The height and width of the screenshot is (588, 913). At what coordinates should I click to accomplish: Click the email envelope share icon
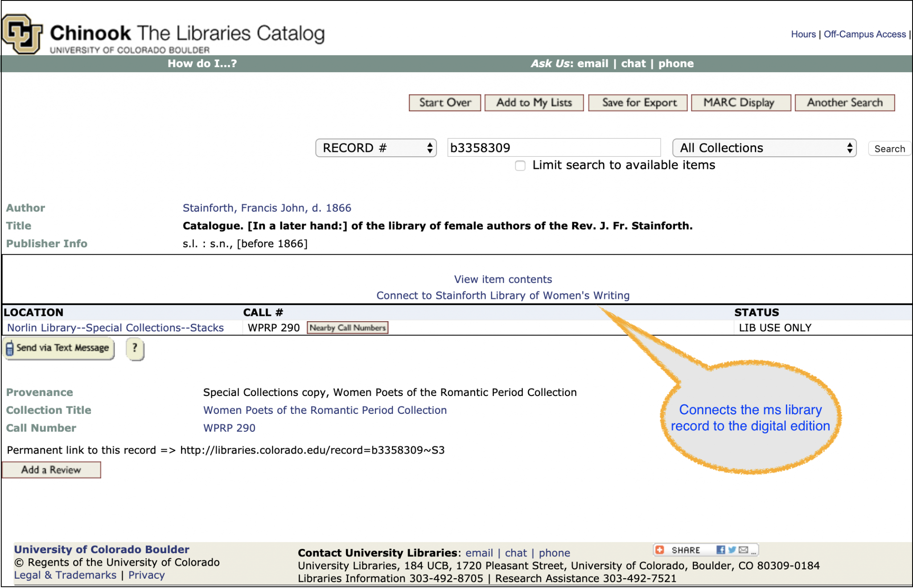click(x=743, y=550)
